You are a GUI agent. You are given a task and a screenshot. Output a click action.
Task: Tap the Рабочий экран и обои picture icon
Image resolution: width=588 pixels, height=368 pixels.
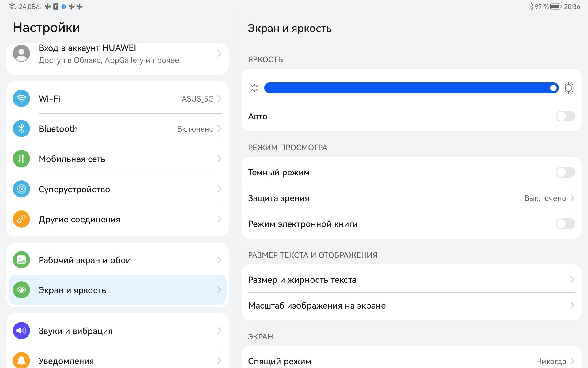[21, 260]
